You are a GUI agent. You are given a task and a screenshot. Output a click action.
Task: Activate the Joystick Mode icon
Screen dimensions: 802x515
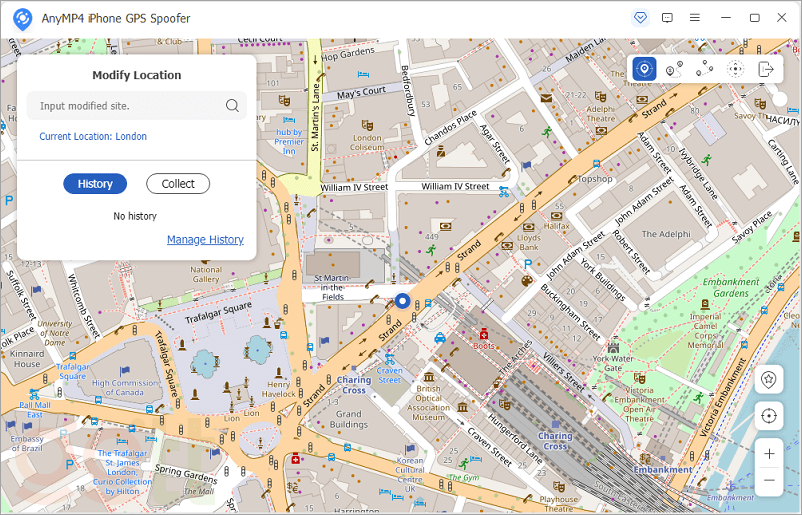click(x=735, y=69)
